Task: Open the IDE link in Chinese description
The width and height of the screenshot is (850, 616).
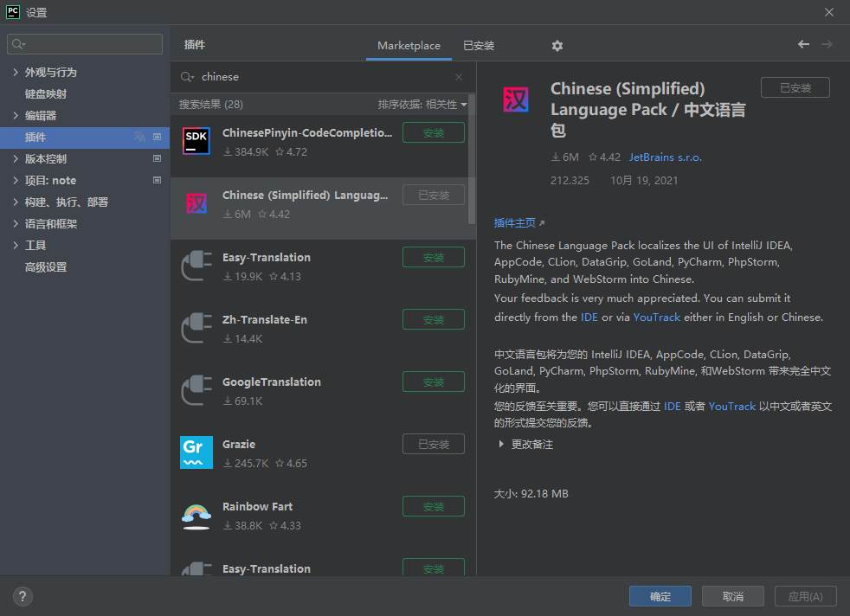Action: click(x=673, y=407)
